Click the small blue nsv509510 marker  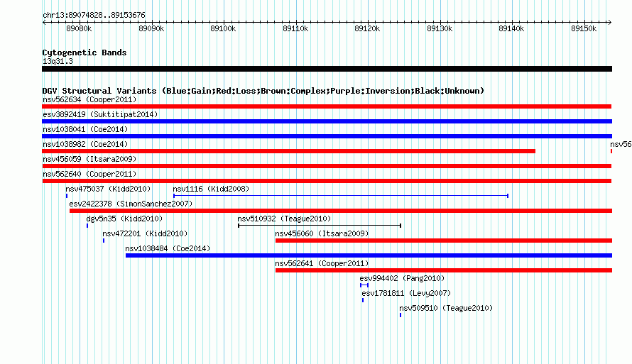coord(401,315)
